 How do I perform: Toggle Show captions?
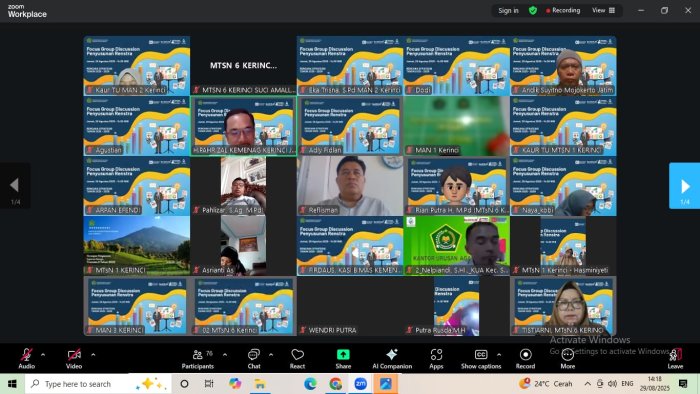click(x=481, y=358)
